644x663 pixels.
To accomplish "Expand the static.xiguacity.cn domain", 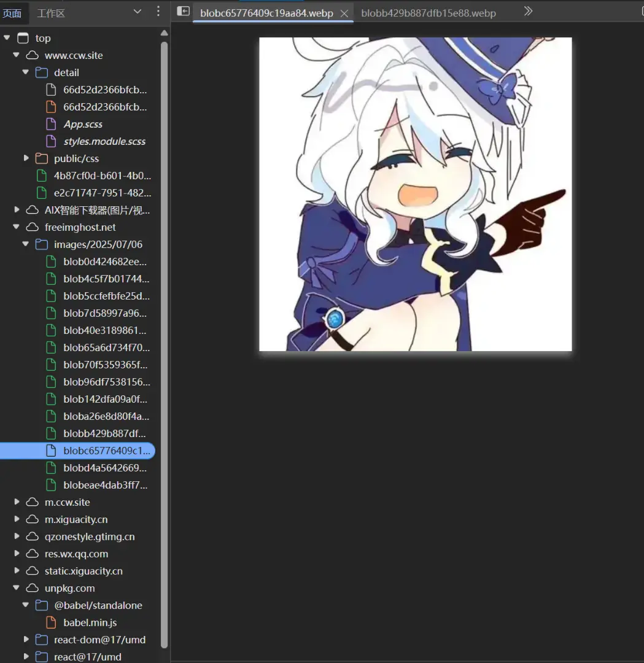I will [x=17, y=571].
